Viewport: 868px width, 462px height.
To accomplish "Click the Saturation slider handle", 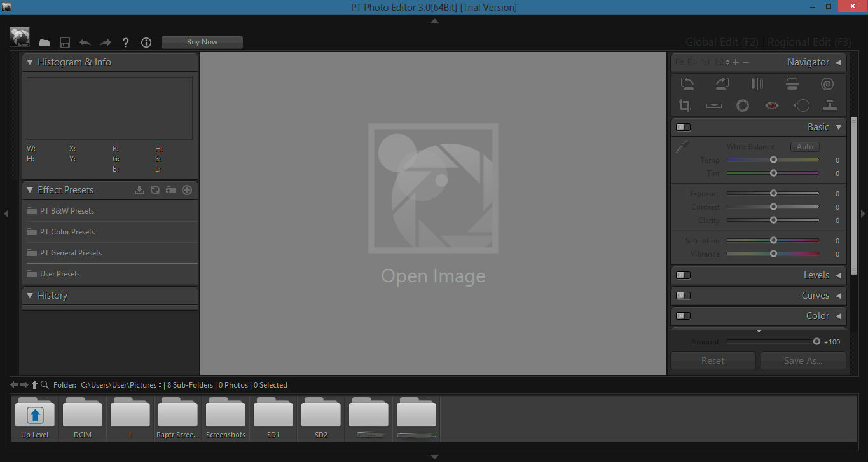I will pyautogui.click(x=773, y=241).
